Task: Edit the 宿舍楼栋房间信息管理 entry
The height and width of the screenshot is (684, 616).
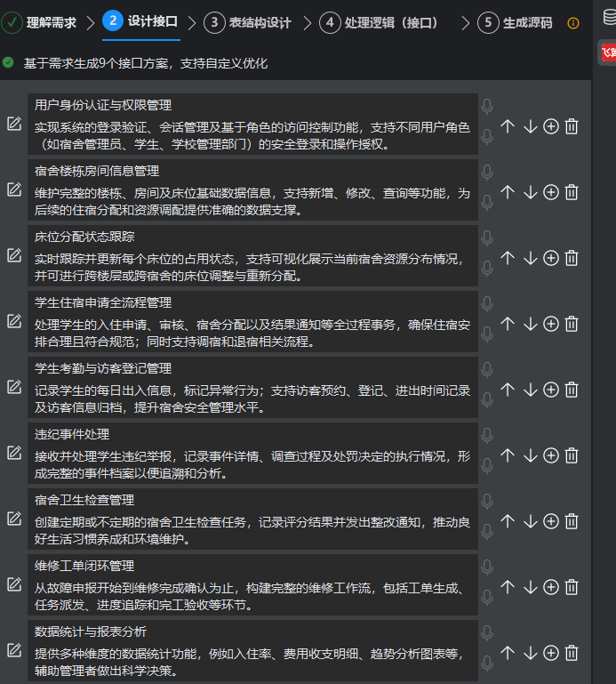Action: [14, 189]
